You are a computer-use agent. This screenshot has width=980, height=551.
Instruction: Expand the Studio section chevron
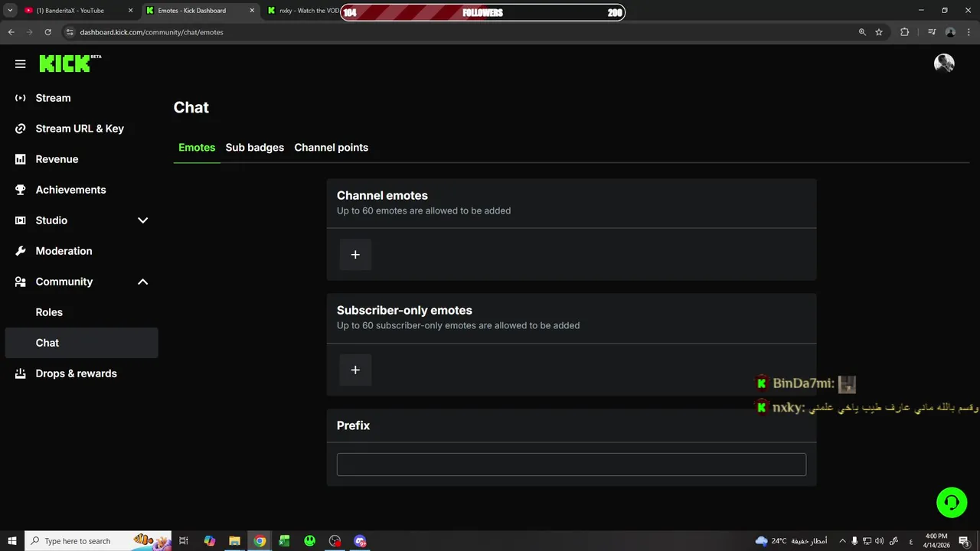point(142,220)
